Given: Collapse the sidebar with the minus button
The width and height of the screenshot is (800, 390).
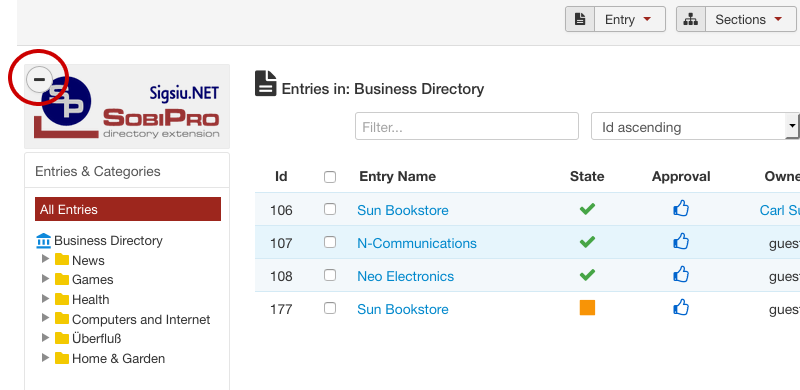Looking at the screenshot, I should (39, 79).
